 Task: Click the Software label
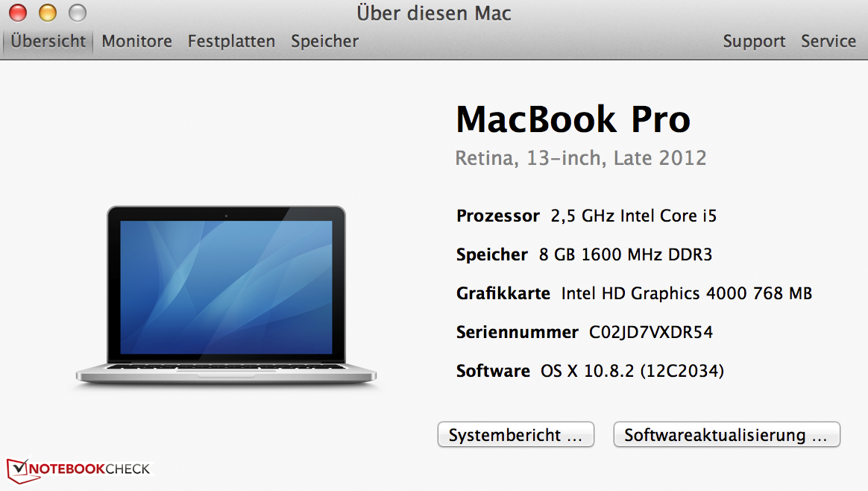click(493, 371)
